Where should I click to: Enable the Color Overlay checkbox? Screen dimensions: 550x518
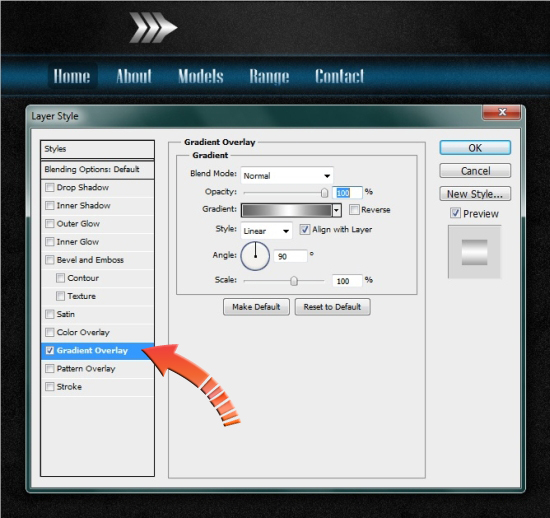[50, 332]
